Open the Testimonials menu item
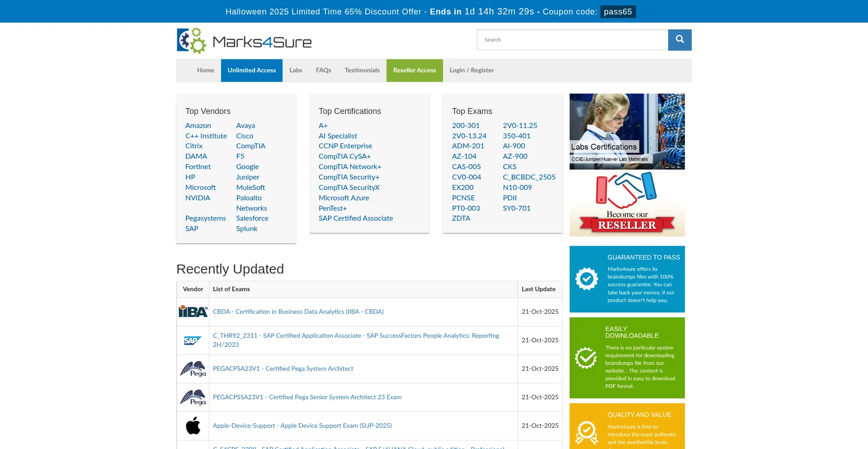This screenshot has width=868, height=449. (362, 71)
